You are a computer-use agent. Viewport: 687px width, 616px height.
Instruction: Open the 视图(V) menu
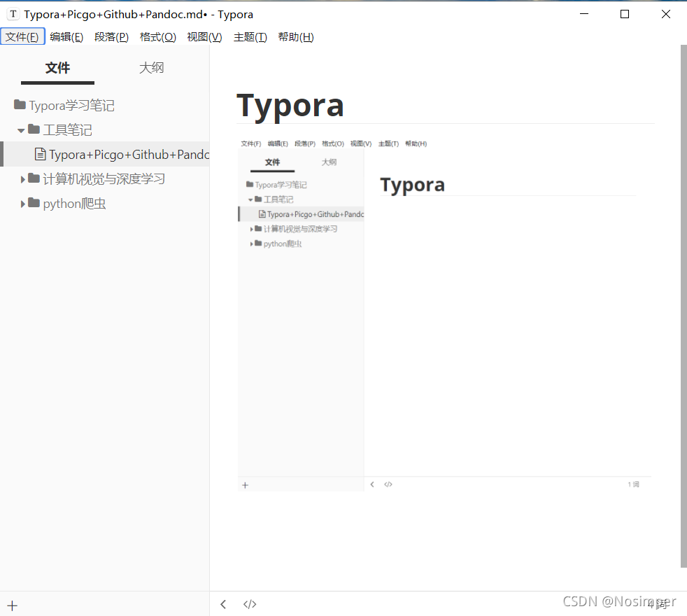[204, 37]
